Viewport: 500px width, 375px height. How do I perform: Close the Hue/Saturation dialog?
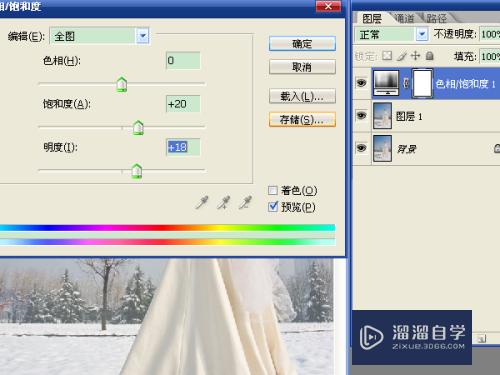point(328,6)
